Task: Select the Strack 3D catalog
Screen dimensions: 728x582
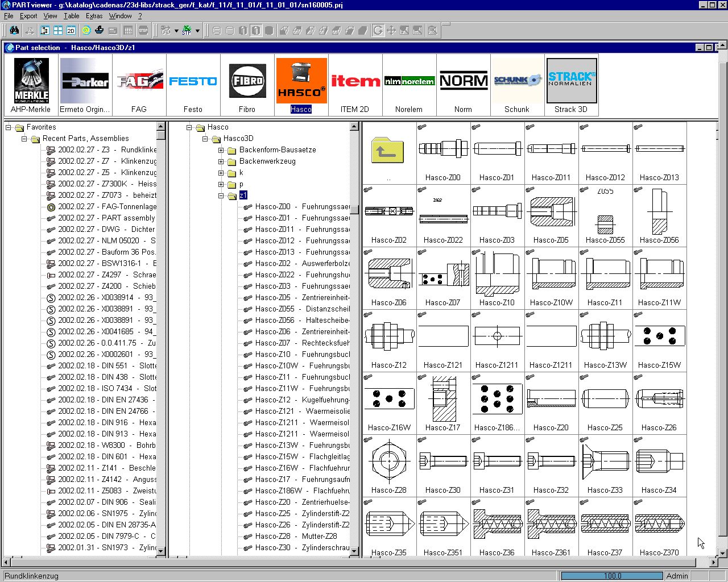Action: point(571,85)
